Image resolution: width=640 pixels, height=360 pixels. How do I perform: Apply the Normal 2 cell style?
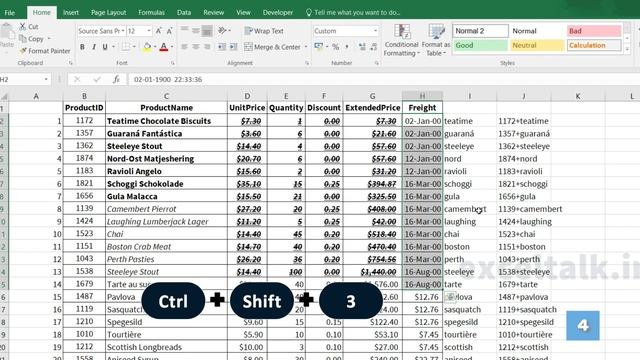pos(480,31)
